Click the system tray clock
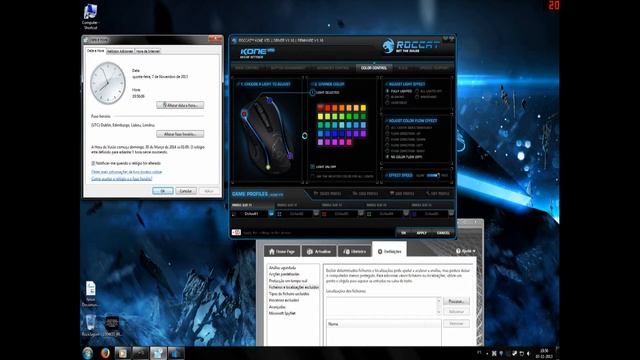640x360 pixels. 544,353
